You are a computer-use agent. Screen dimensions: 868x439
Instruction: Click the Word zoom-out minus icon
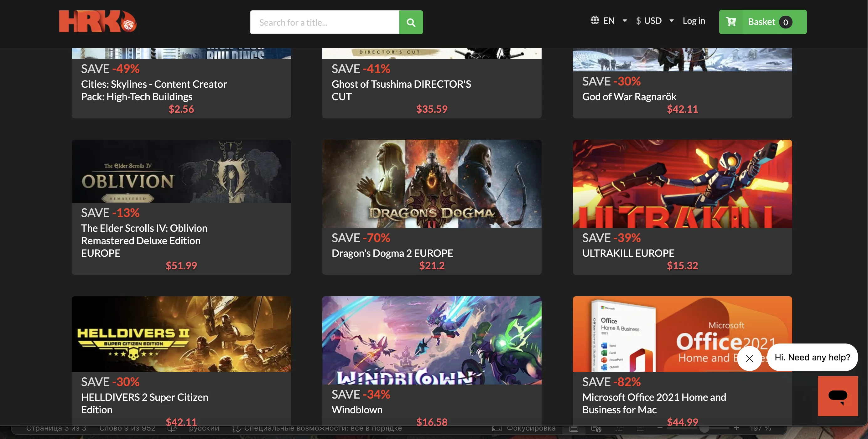(660, 428)
